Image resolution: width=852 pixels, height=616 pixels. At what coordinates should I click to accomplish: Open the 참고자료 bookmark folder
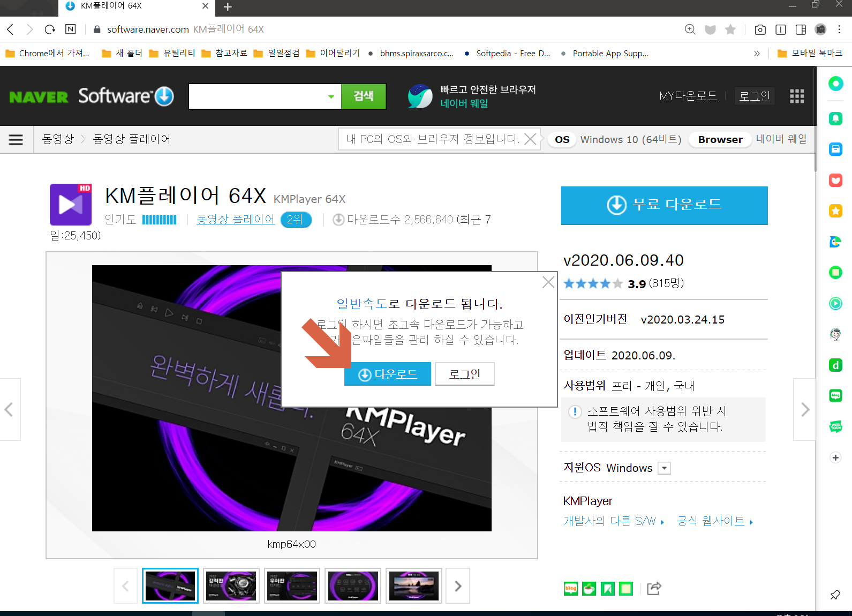click(x=224, y=54)
